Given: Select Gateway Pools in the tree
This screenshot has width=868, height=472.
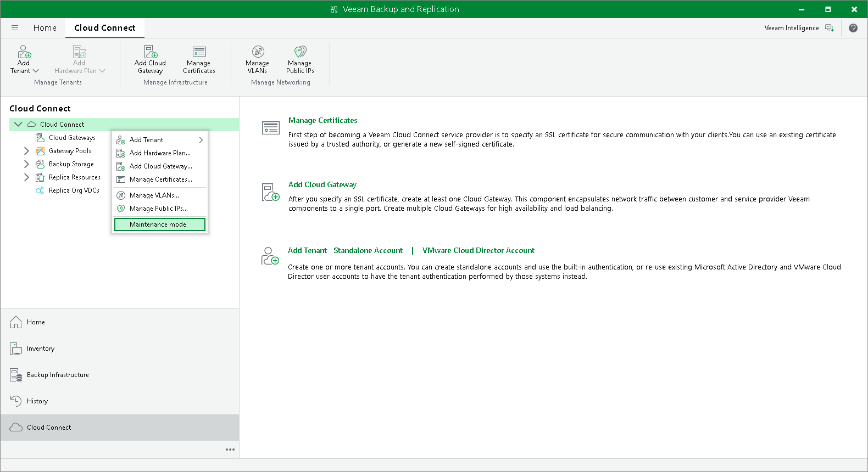Looking at the screenshot, I should [70, 151].
